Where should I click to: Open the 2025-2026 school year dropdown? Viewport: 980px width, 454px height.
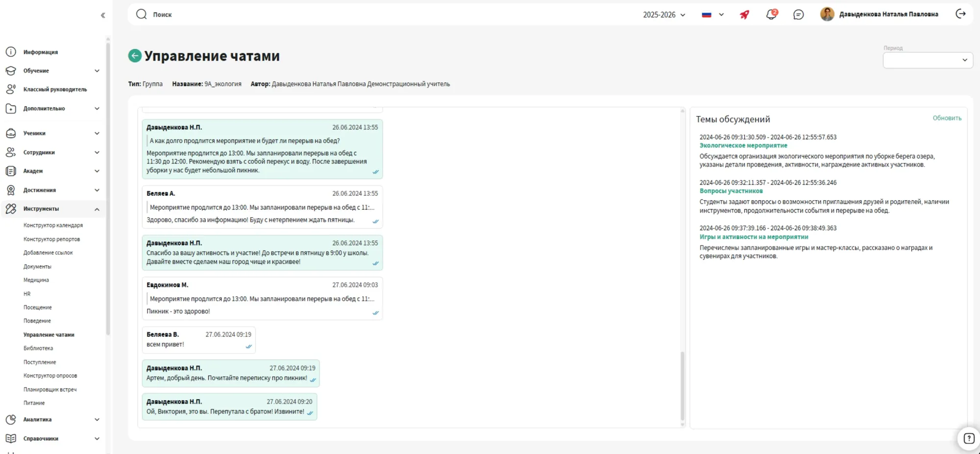click(664, 15)
